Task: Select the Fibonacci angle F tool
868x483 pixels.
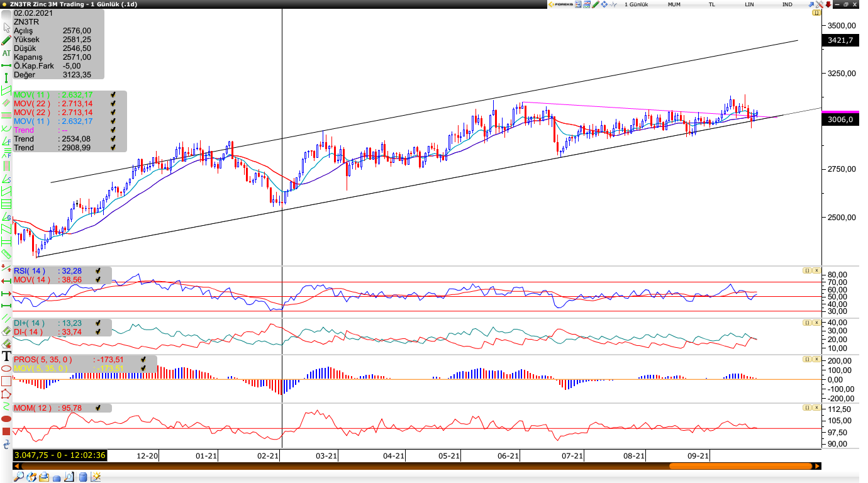Action: point(6,140)
